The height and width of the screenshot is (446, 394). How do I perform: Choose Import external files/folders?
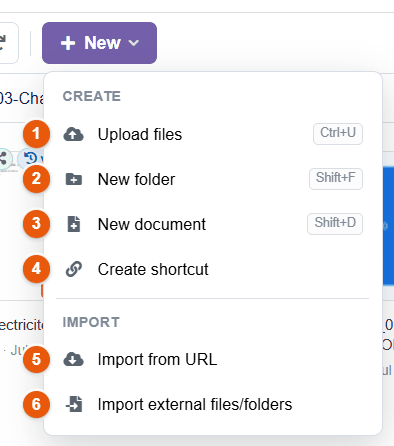(213, 404)
